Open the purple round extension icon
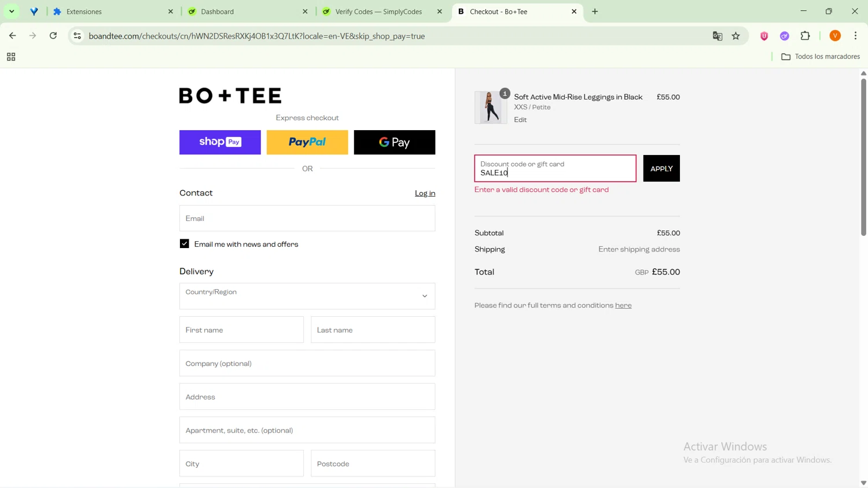This screenshot has width=868, height=488. click(x=785, y=36)
